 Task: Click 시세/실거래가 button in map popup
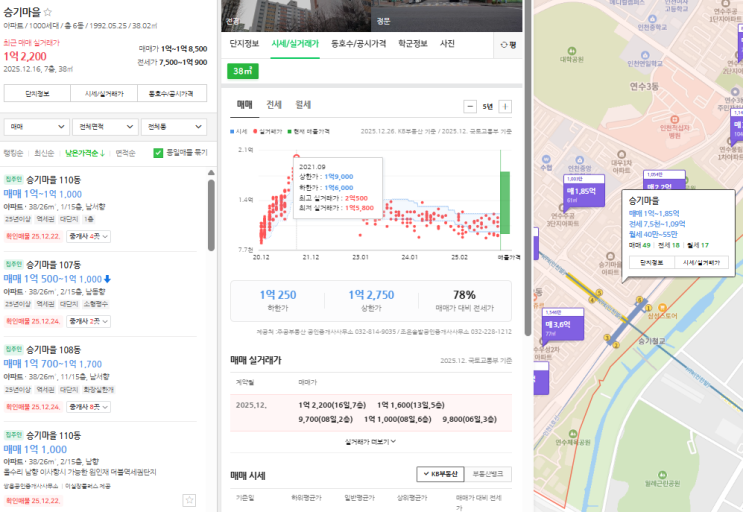click(x=701, y=263)
